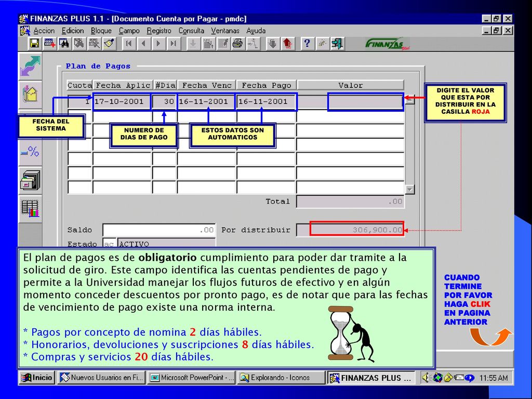This screenshot has height=399, width=532.
Task: Click the Valor column header
Action: click(351, 85)
